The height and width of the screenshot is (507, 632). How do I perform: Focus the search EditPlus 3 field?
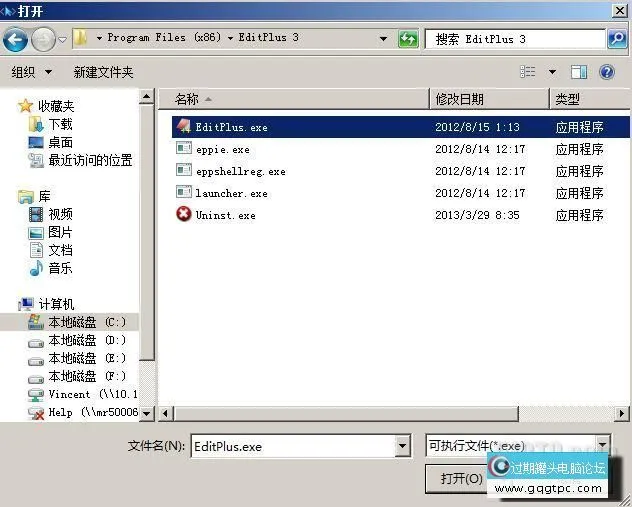click(x=515, y=39)
